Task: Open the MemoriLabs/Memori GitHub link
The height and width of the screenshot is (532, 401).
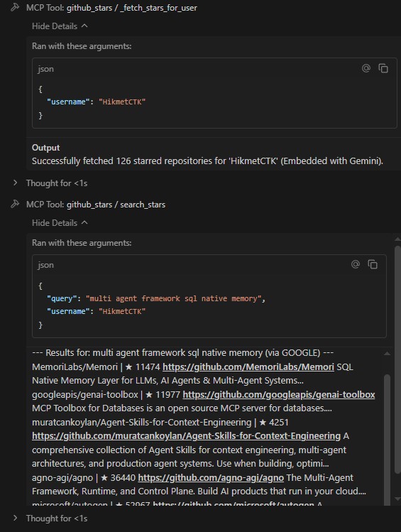Action: 248,367
